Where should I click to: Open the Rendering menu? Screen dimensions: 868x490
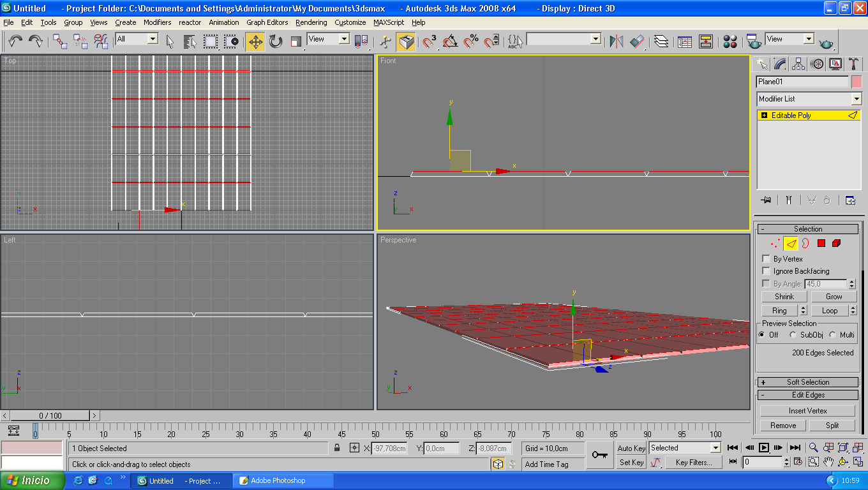click(x=311, y=22)
